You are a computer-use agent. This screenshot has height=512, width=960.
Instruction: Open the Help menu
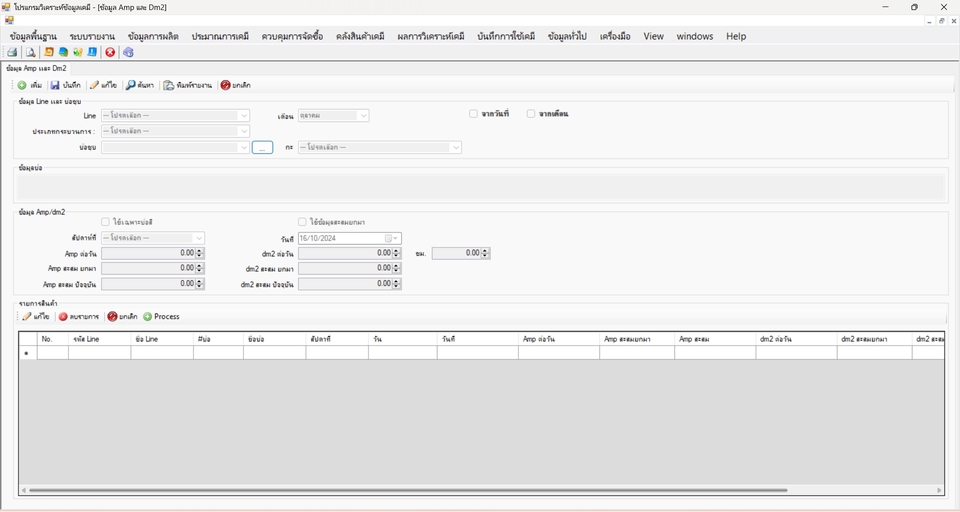coord(736,36)
